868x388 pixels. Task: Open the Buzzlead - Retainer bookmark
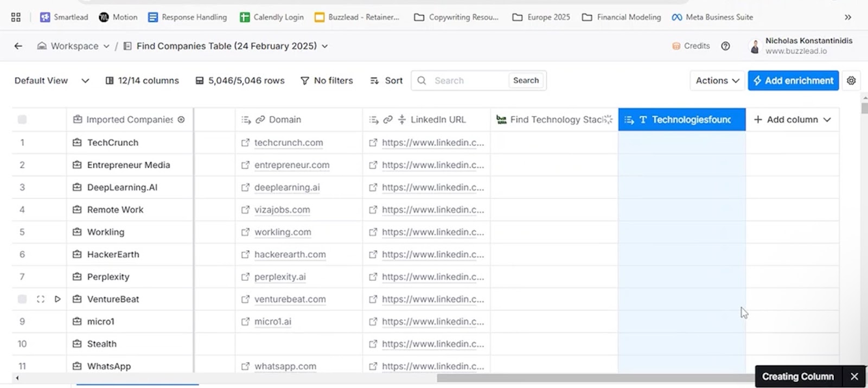357,17
